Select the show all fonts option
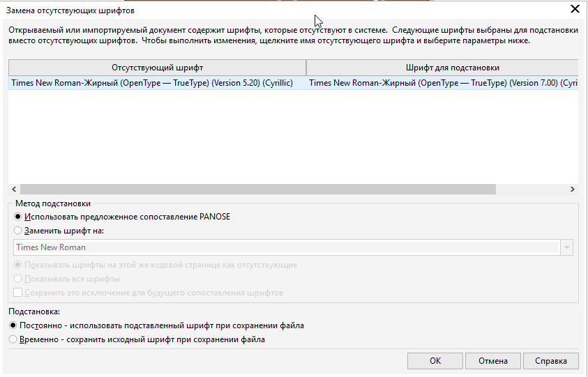 tap(18, 279)
